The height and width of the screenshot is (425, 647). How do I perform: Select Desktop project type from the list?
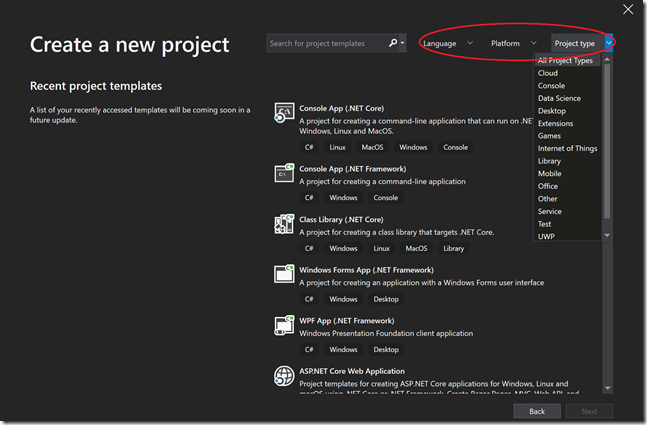[552, 111]
